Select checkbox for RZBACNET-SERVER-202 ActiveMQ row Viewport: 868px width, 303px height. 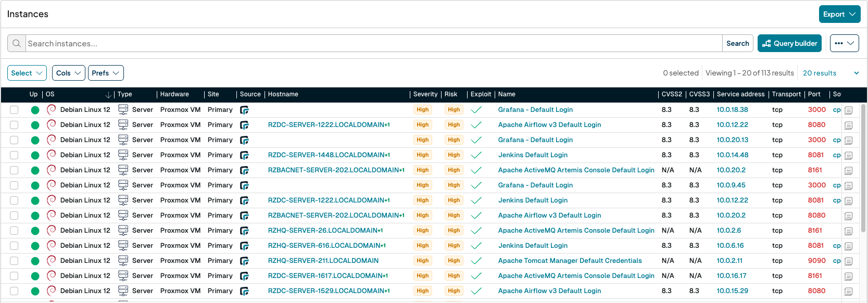point(14,170)
